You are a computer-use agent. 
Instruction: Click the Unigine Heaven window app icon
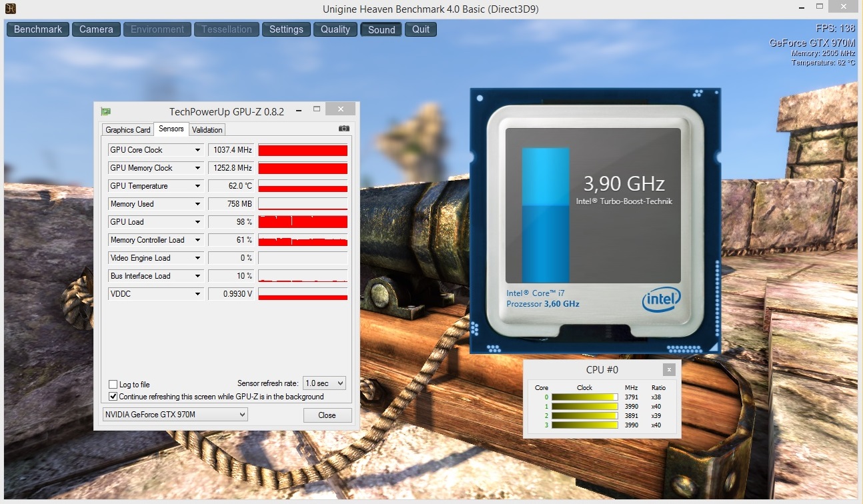click(11, 9)
